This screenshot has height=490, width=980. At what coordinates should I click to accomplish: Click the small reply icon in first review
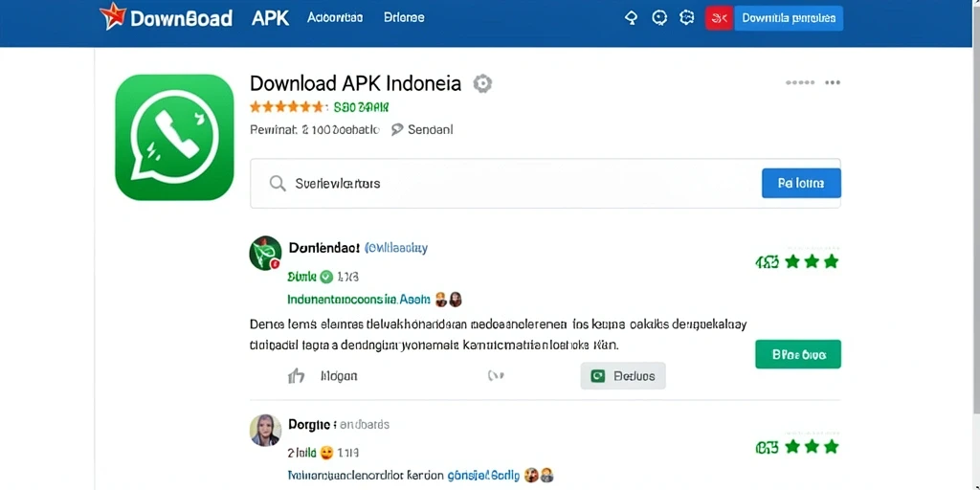click(x=496, y=375)
